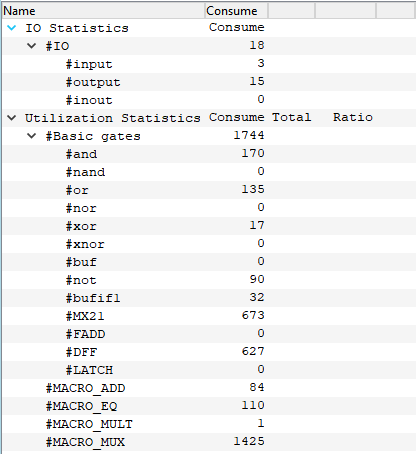Click the Consume column header
Viewport: 416px width, 454px height.
[x=236, y=11]
